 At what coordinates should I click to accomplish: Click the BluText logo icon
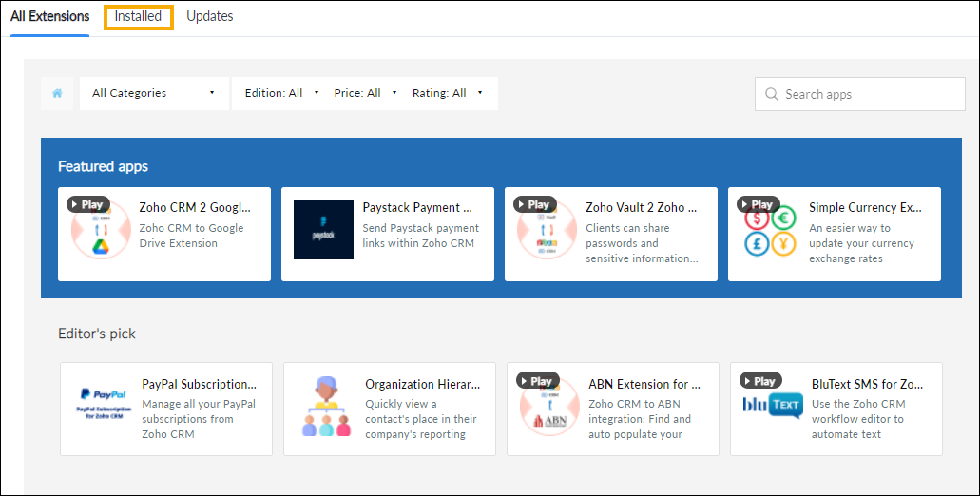click(773, 405)
